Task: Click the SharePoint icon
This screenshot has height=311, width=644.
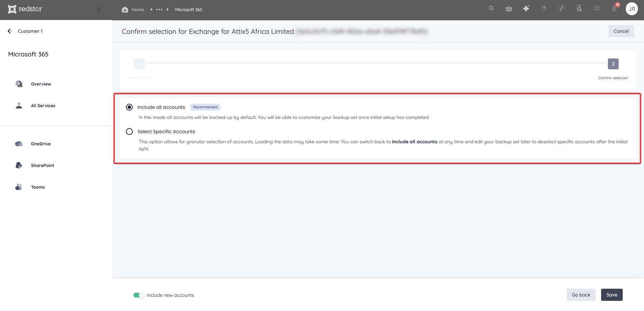Action: 19,165
